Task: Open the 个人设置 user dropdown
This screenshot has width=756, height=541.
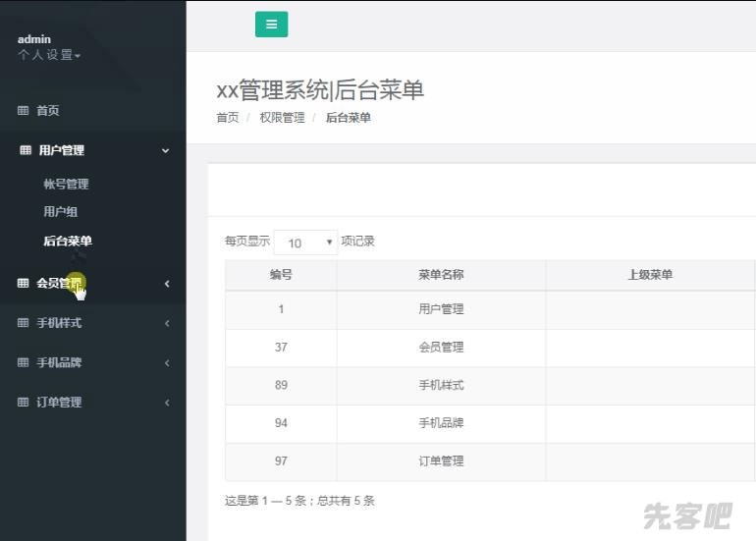Action: click(x=49, y=55)
